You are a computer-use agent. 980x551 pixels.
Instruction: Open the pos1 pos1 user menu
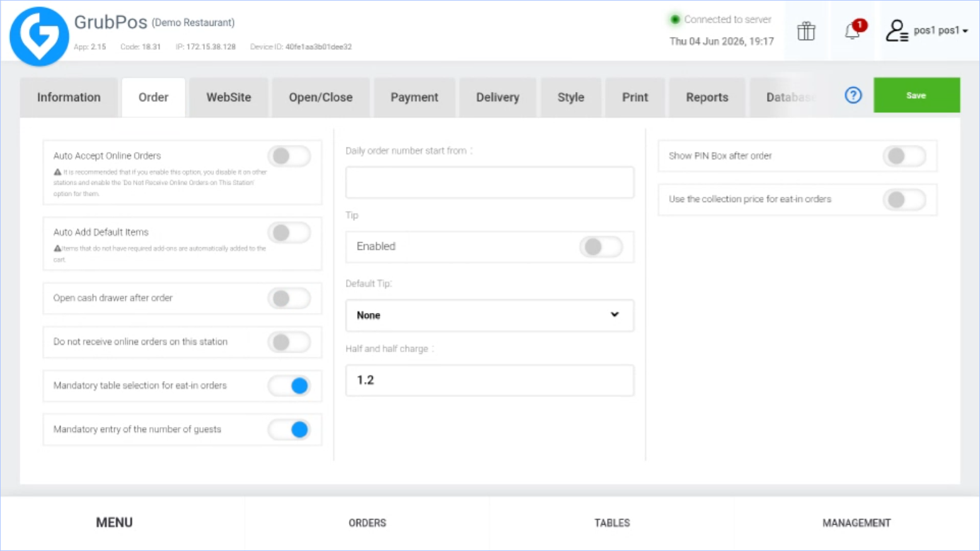pyautogui.click(x=940, y=30)
